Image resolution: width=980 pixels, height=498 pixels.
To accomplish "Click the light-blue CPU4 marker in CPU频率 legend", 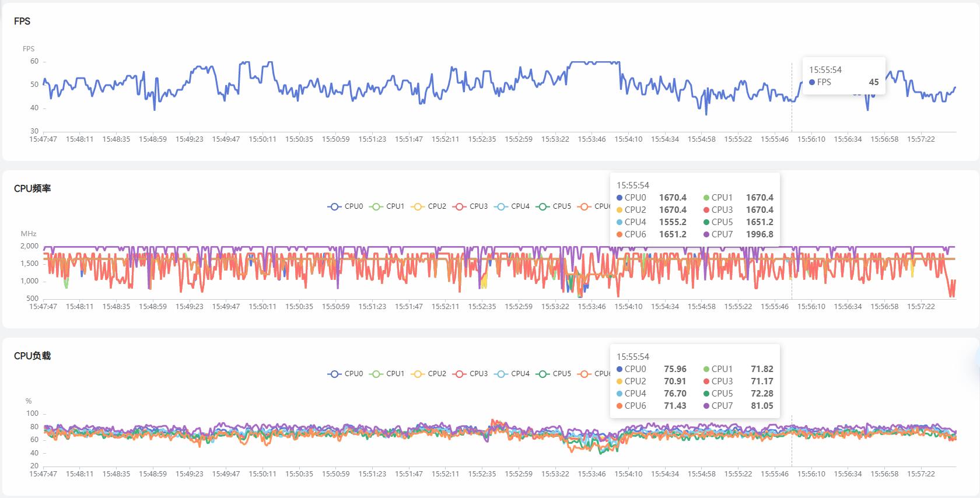I will tap(501, 206).
